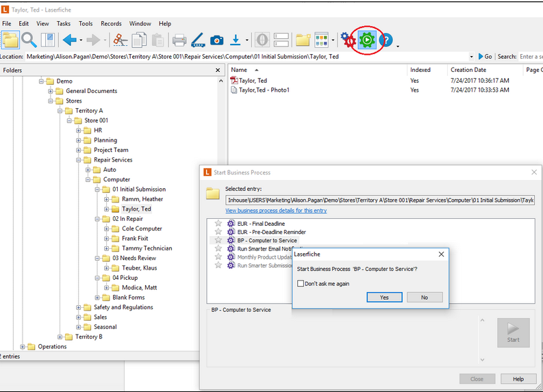Launch scanning with the scanner icon
The height and width of the screenshot is (392, 543).
tap(198, 40)
